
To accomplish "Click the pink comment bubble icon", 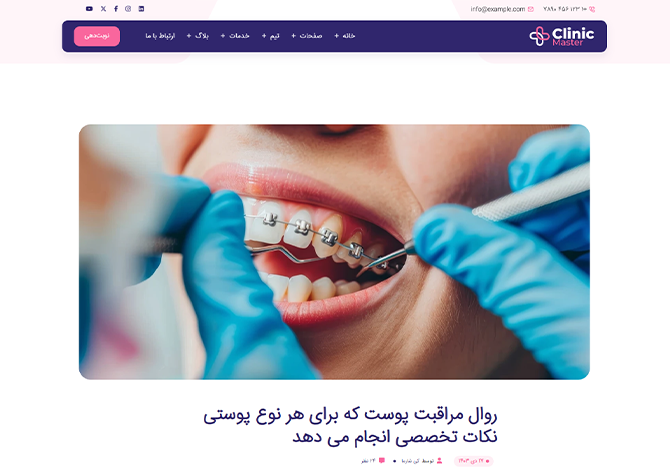I will (x=382, y=461).
